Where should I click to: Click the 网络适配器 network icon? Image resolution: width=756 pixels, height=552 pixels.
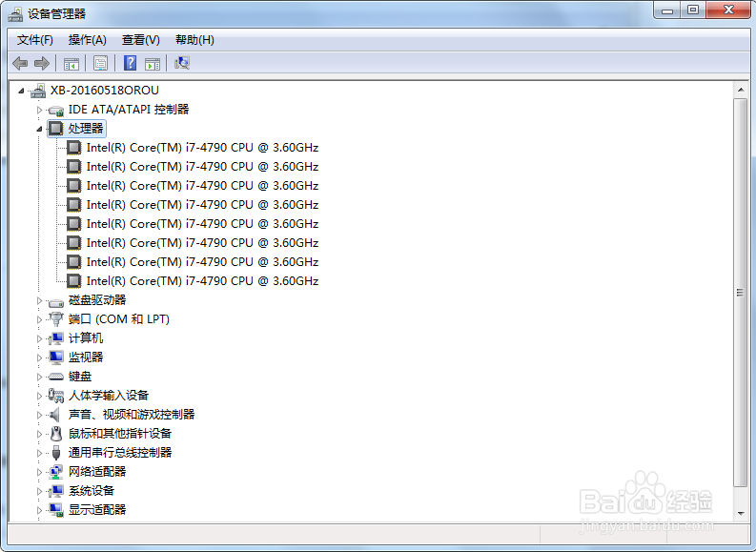coord(56,472)
